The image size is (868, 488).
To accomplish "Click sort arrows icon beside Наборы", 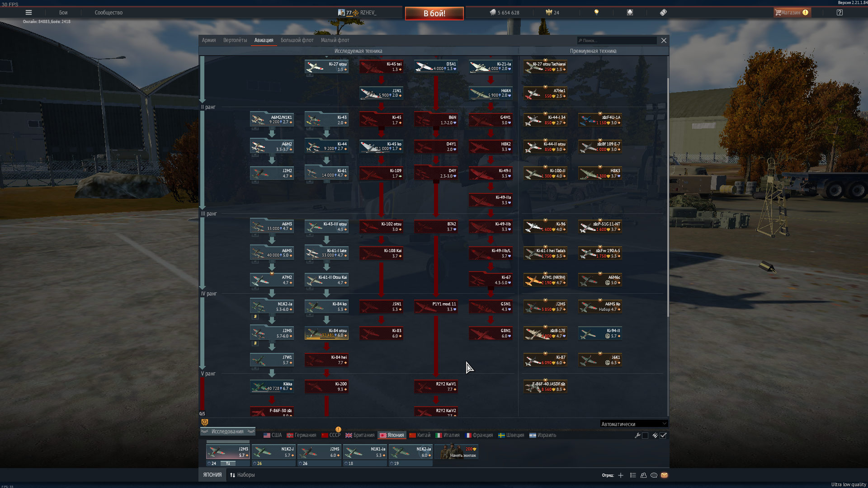I will 233,475.
